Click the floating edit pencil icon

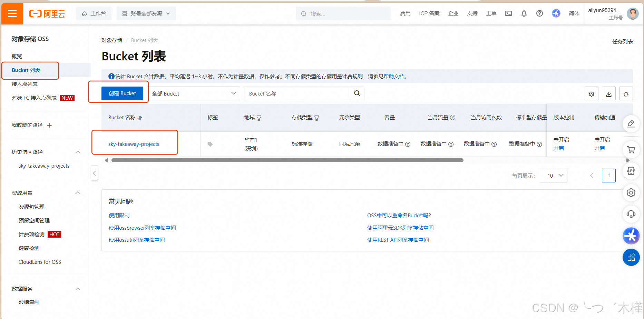click(631, 124)
